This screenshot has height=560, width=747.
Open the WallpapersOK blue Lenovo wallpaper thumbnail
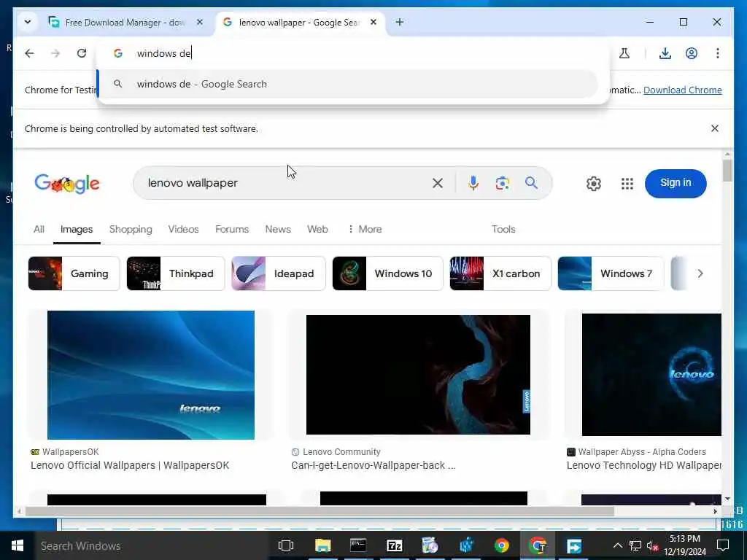click(150, 376)
